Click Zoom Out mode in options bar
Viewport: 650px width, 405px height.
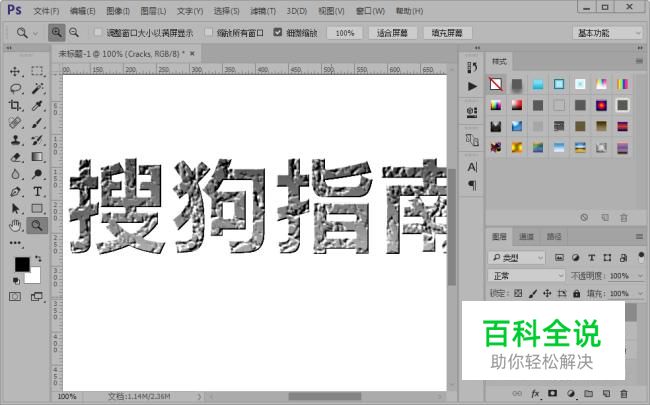click(x=74, y=32)
